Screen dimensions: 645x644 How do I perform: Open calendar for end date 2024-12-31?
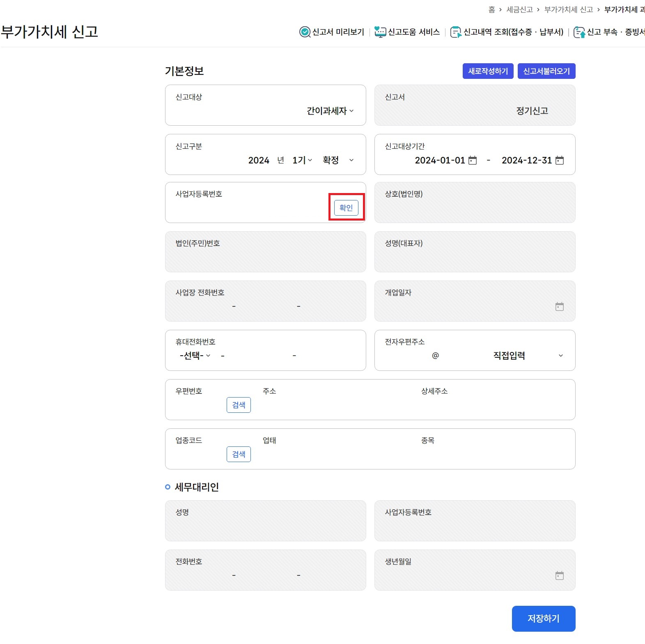(x=560, y=160)
